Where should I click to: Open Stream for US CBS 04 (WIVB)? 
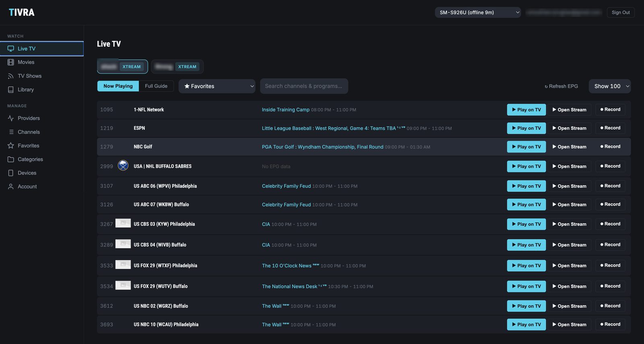pyautogui.click(x=569, y=245)
